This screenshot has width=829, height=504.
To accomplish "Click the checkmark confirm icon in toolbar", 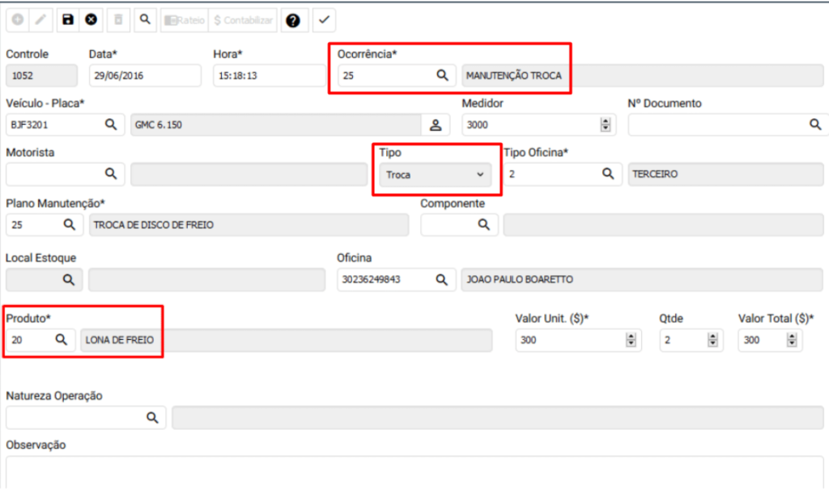I will [324, 19].
